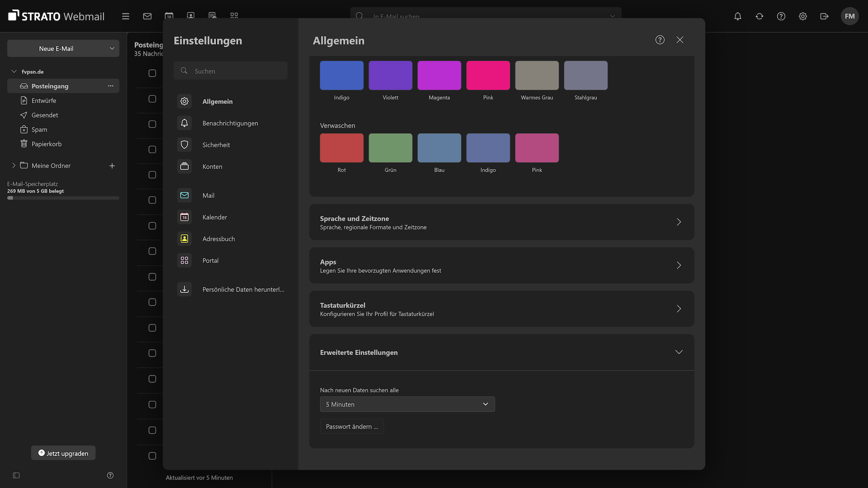Click the Mail envelope icon in settings

coord(184,195)
